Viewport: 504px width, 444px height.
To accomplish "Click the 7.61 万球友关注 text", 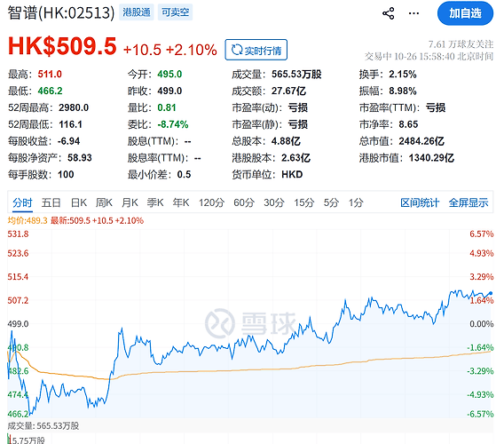I will (461, 44).
